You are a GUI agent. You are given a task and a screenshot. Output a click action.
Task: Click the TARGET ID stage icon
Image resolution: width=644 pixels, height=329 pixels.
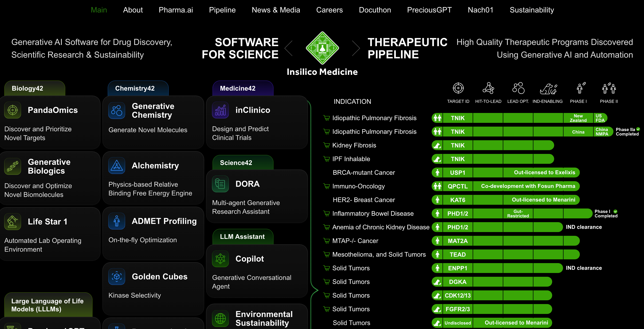pos(458,88)
